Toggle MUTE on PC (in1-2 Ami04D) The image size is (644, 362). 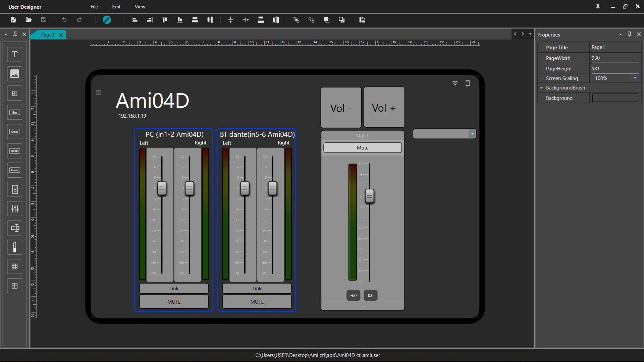coord(174,302)
